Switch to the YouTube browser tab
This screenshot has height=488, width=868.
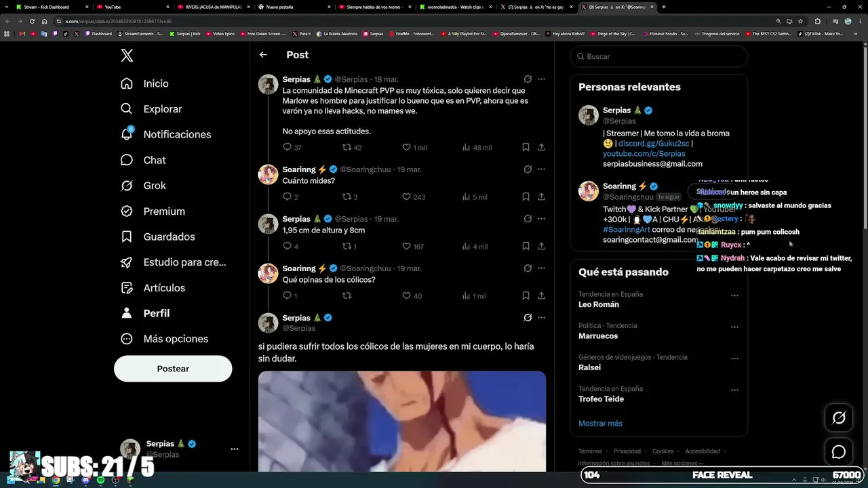133,7
